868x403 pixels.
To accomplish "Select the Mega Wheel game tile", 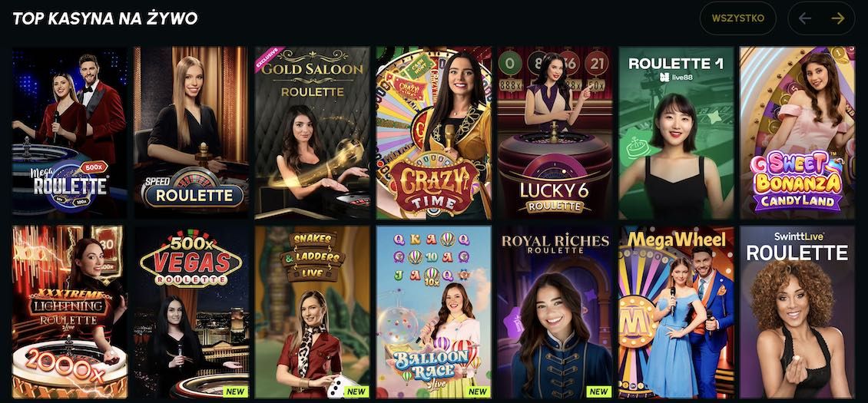I will [676, 312].
